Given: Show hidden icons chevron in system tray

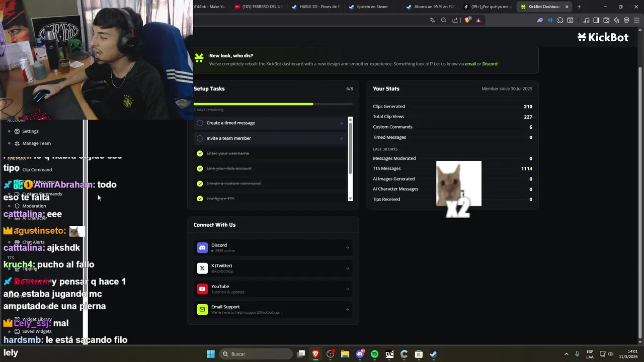Looking at the screenshot, I should pos(566,354).
